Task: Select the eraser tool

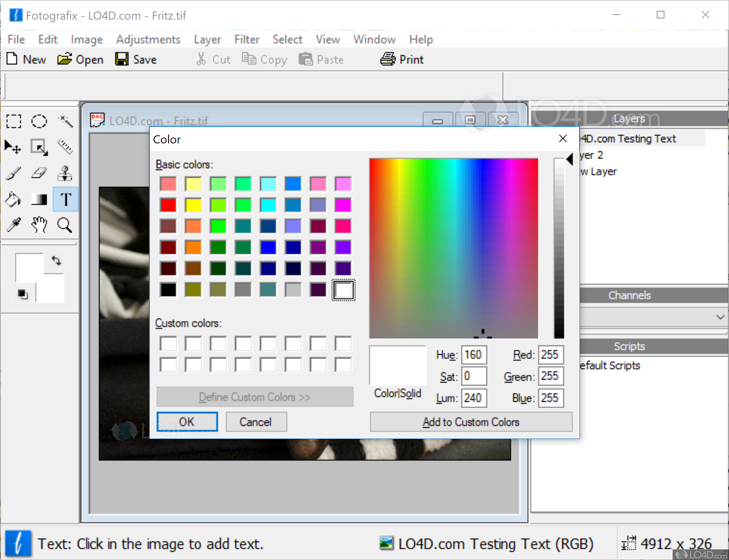Action: pyautogui.click(x=39, y=173)
